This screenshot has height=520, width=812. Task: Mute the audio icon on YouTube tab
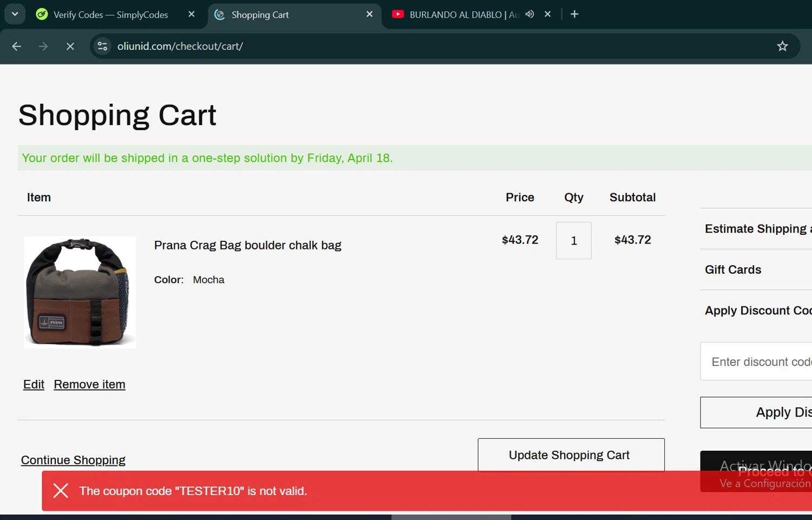coord(529,15)
